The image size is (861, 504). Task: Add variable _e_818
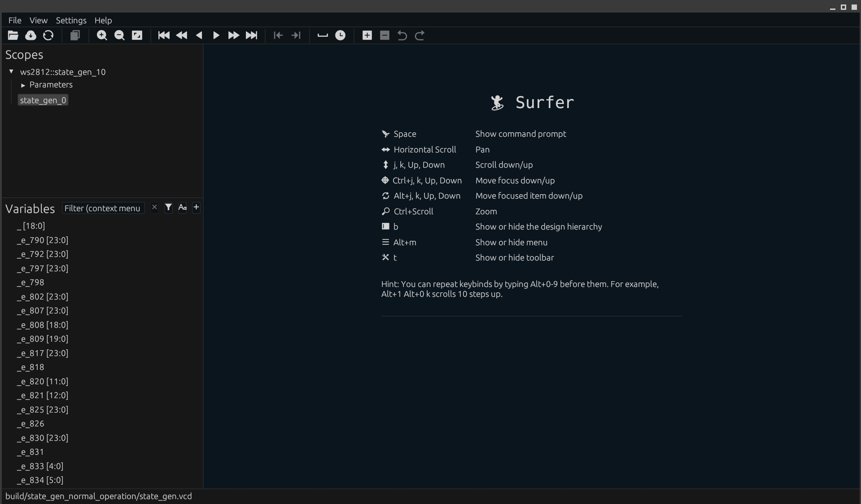pyautogui.click(x=31, y=367)
